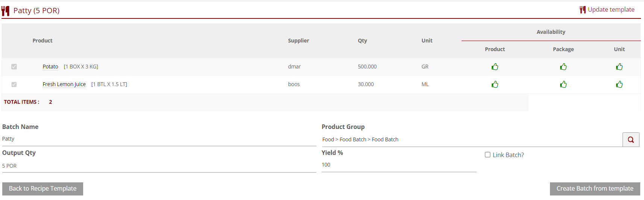Click the Yield % input field
The width and height of the screenshot is (644, 200).
coord(399,165)
